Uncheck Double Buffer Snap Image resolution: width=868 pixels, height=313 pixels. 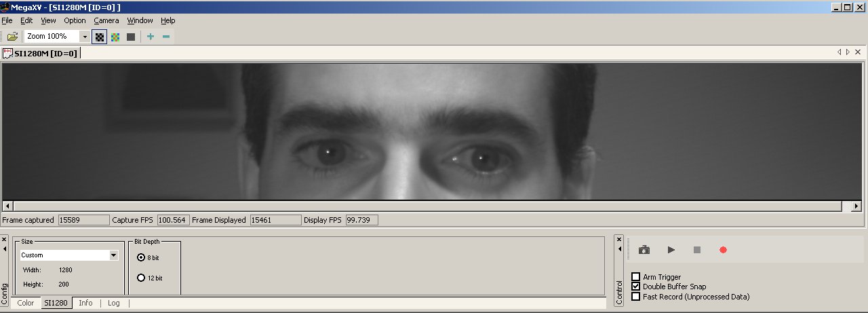(x=636, y=287)
